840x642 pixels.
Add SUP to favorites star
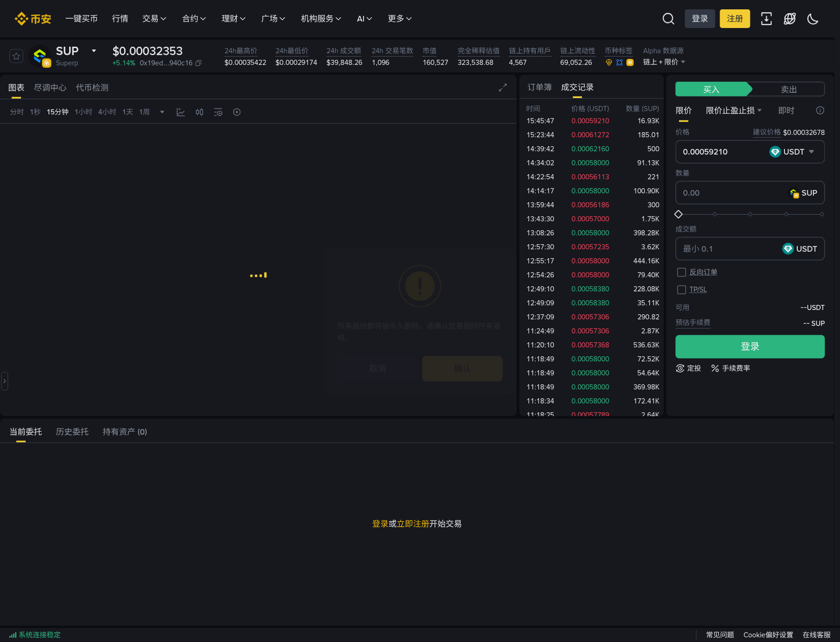click(x=16, y=56)
